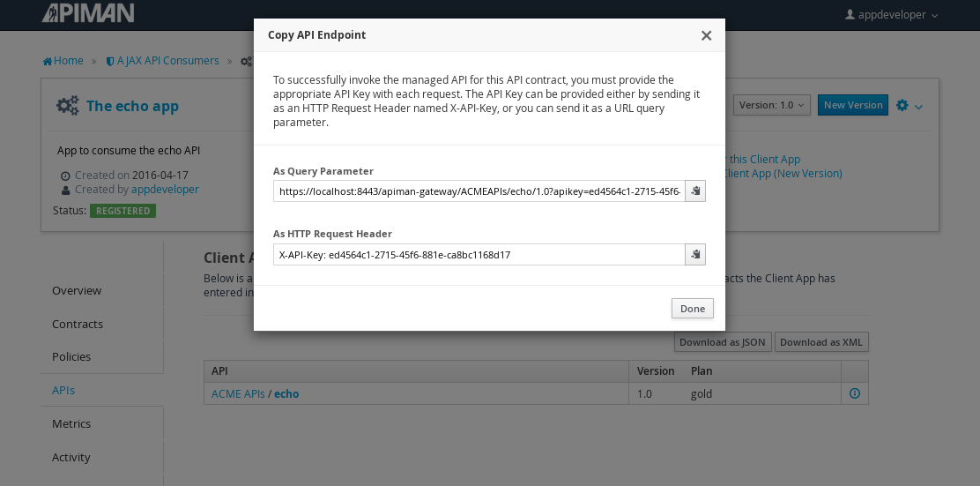Click the gears icon beside The echo app

coord(68,105)
